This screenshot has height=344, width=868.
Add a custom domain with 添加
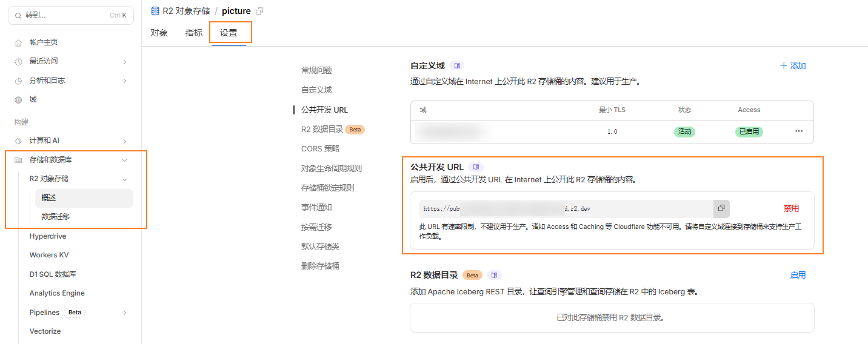tap(793, 65)
